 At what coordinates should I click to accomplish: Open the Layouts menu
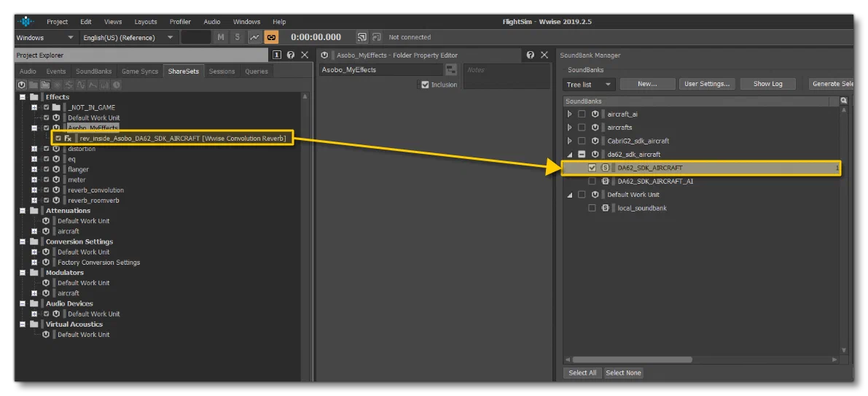coord(146,22)
